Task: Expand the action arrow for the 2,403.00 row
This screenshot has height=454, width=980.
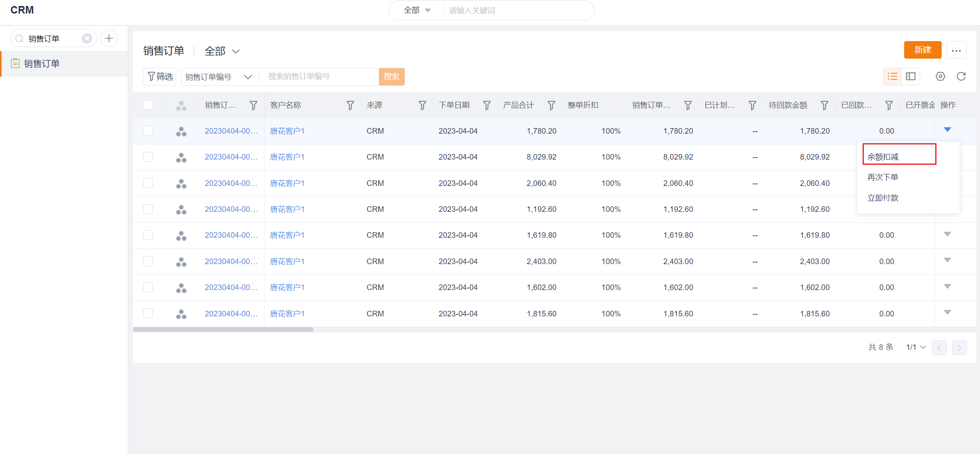Action: [x=947, y=260]
